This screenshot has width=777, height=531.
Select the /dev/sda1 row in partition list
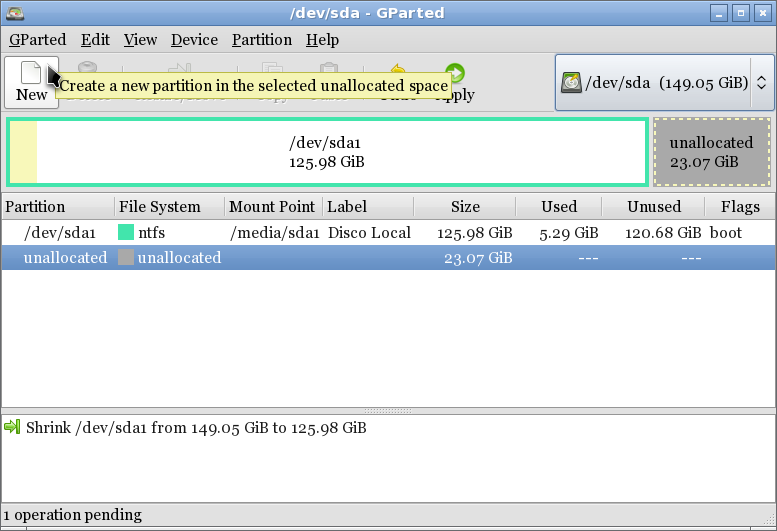(60, 233)
